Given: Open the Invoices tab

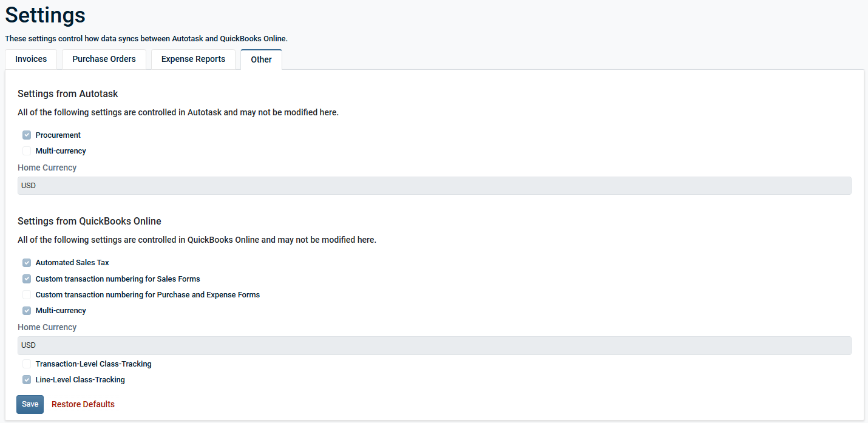Looking at the screenshot, I should tap(31, 59).
